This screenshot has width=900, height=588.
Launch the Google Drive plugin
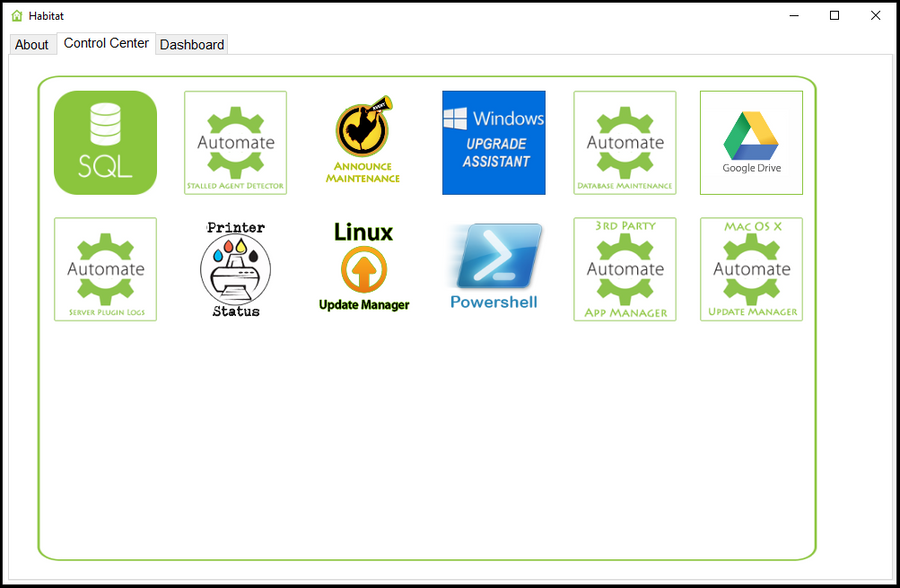point(751,142)
